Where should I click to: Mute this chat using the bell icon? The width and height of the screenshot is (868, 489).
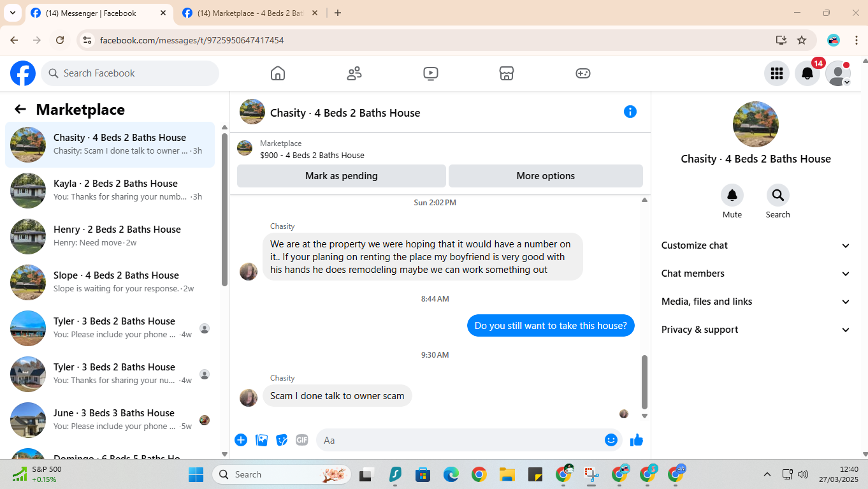coord(732,195)
